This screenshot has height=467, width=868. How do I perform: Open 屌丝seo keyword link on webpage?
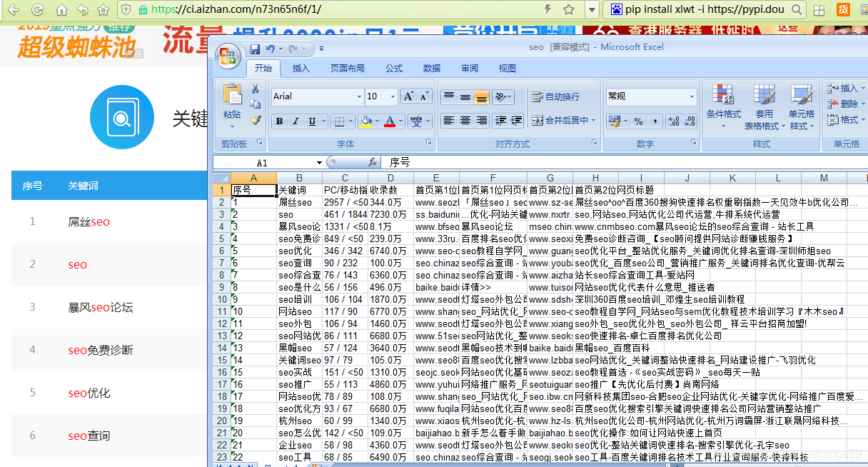tap(89, 221)
